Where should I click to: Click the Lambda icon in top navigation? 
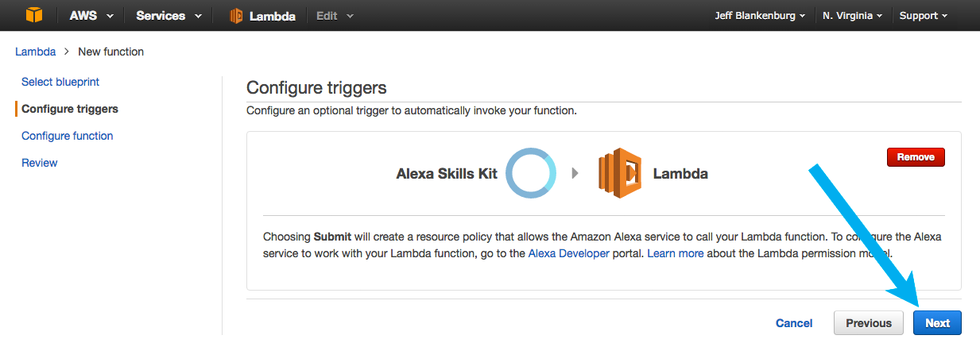pos(237,16)
